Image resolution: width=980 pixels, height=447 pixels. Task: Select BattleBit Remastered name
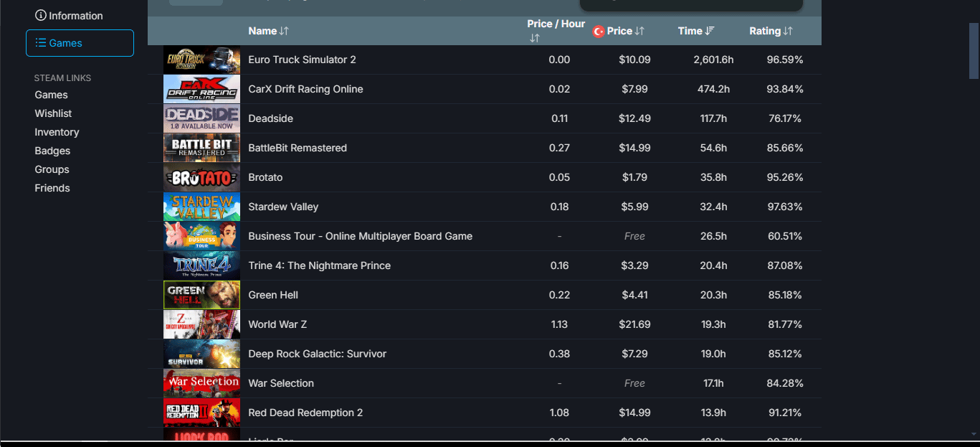pos(298,148)
